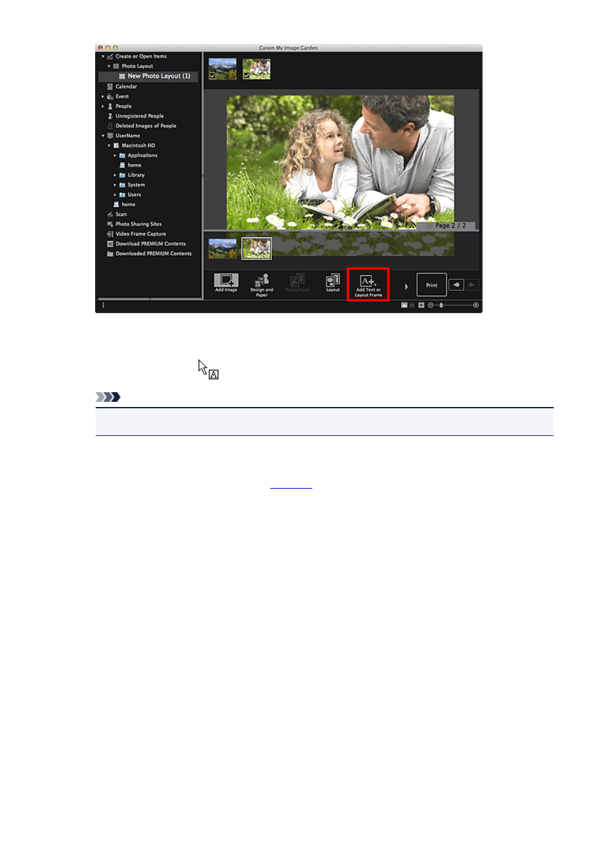This screenshot has width=613, height=868.
Task: Select the 'home' entry under UserName
Action: [129, 204]
